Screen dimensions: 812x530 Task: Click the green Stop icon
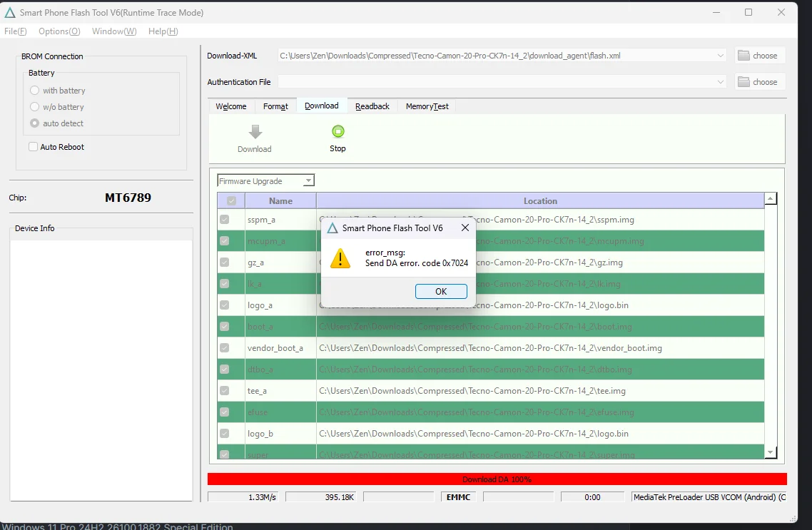[x=338, y=131]
